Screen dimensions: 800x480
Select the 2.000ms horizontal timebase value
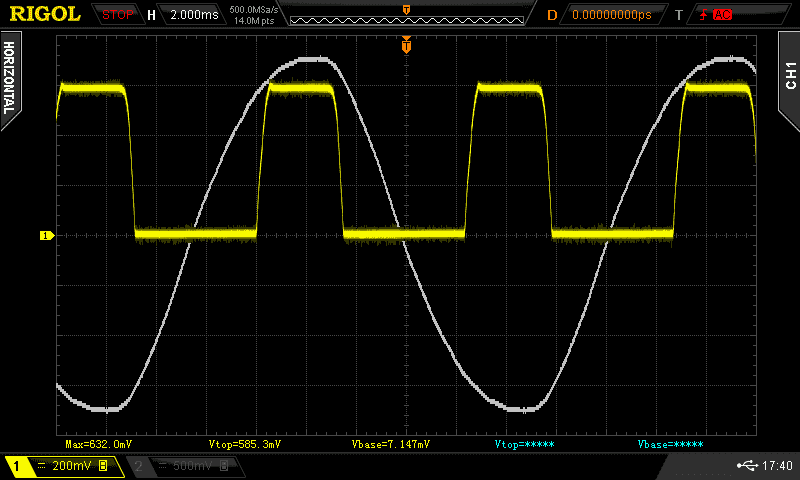coord(194,15)
